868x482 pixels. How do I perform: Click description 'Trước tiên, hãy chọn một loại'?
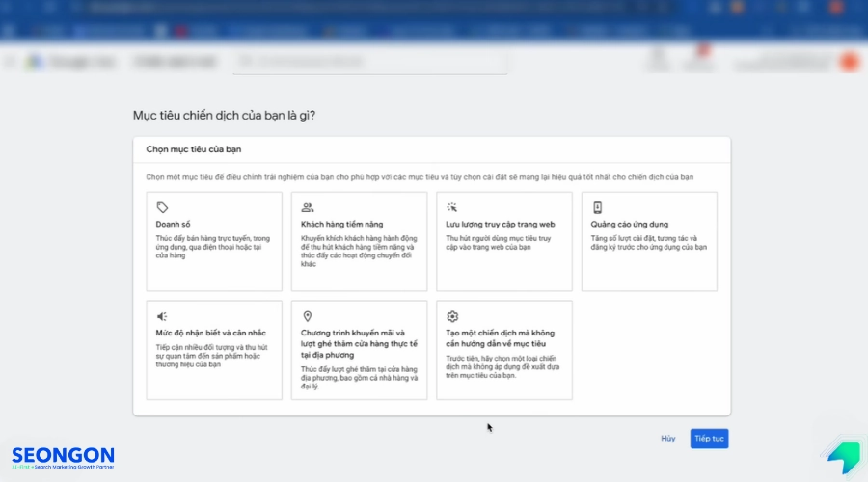[502, 366]
